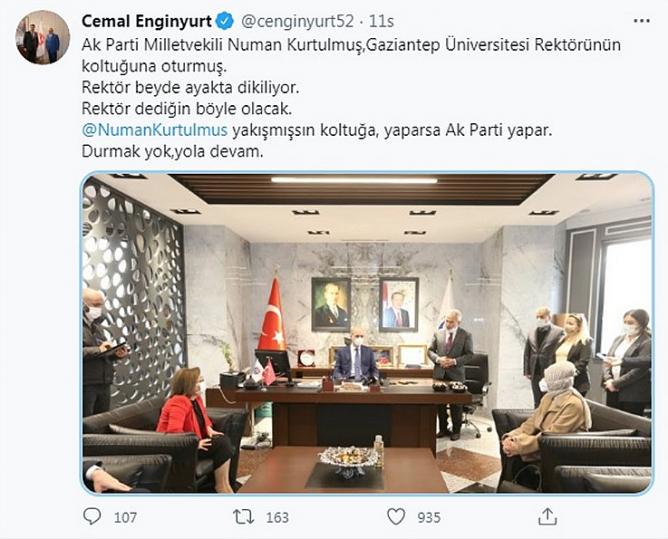The height and width of the screenshot is (539, 668).
Task: Click the line "Rektör beyde ayakta dikiliyor."
Action: pos(190,88)
